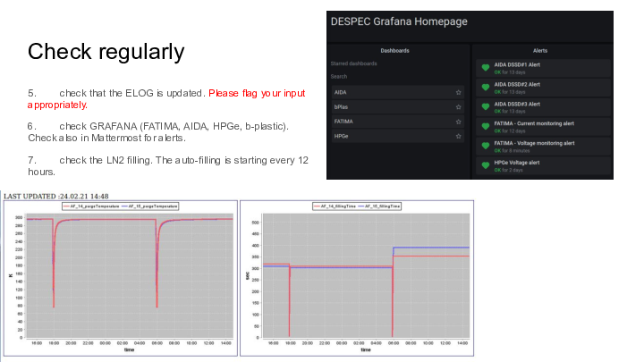Open the bPlas dashboard row

pos(398,107)
